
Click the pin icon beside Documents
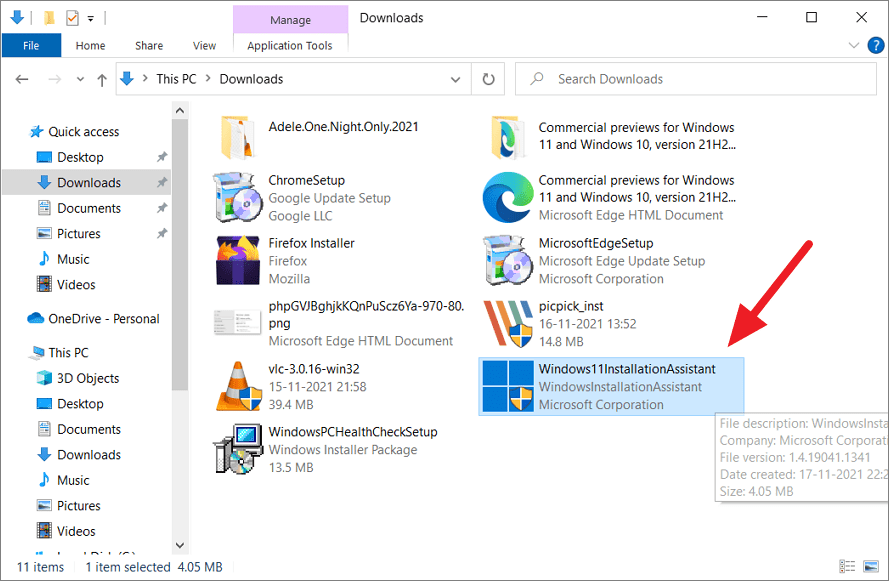coord(162,207)
